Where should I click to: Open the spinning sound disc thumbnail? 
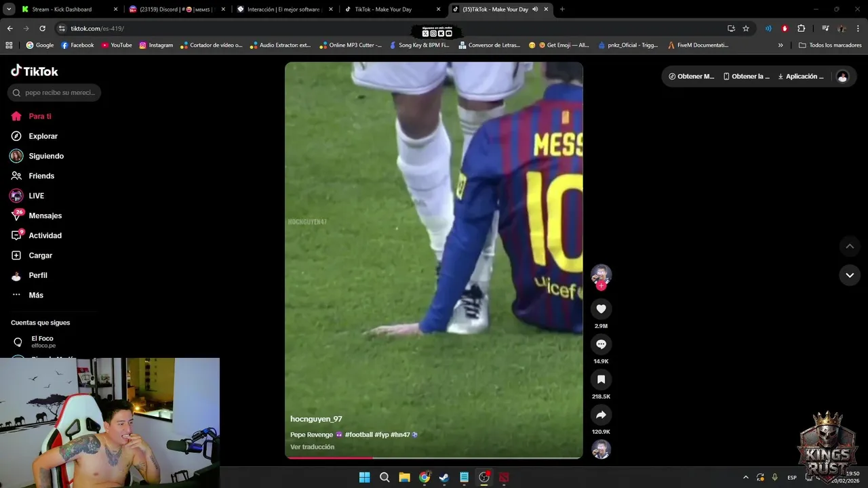click(x=601, y=449)
